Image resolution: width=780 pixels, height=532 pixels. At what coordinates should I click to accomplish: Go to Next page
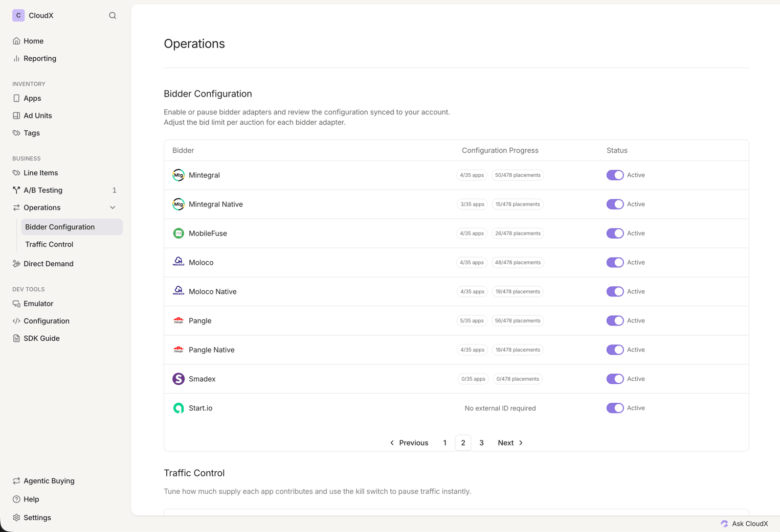(x=510, y=443)
